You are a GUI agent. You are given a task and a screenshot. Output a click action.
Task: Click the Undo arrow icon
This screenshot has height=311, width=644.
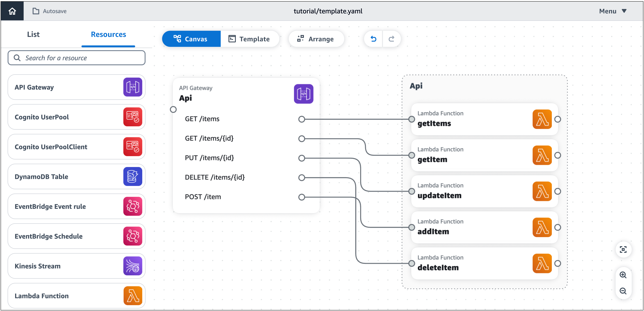click(373, 39)
